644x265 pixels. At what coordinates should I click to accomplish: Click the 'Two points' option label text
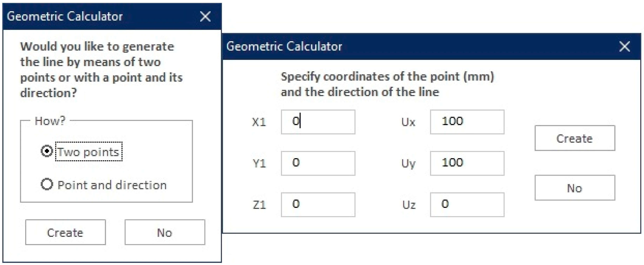point(89,152)
